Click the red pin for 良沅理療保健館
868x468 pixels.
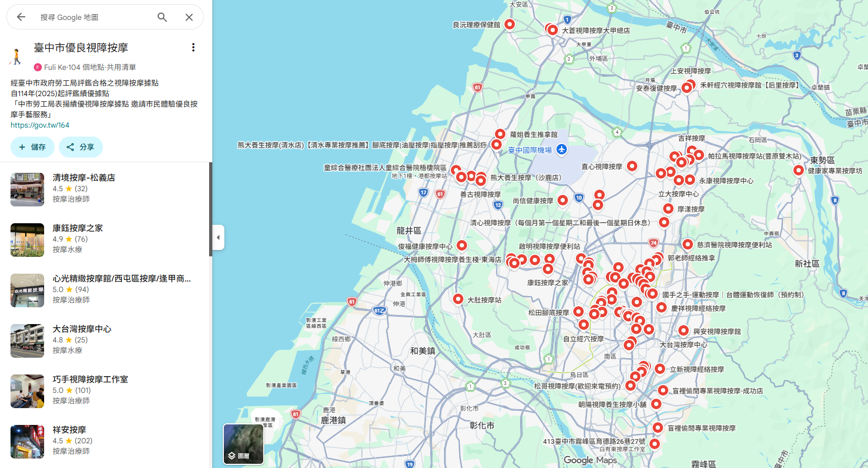[509, 24]
